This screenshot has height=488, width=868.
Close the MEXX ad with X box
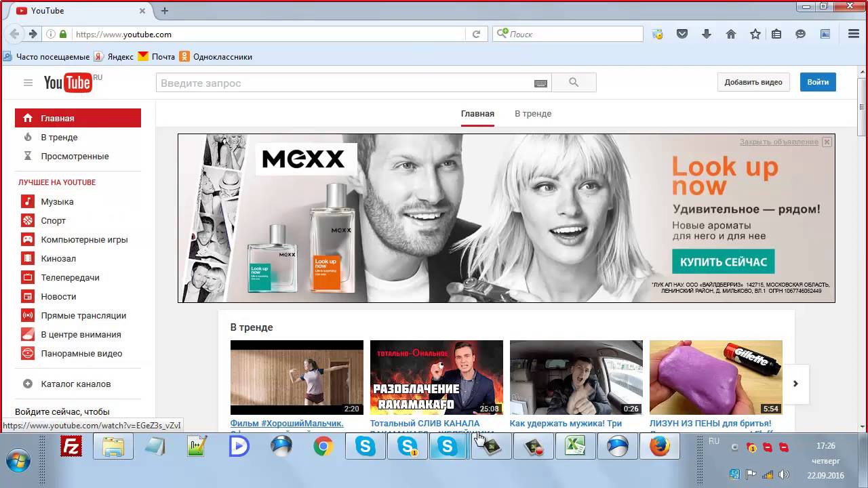(827, 142)
